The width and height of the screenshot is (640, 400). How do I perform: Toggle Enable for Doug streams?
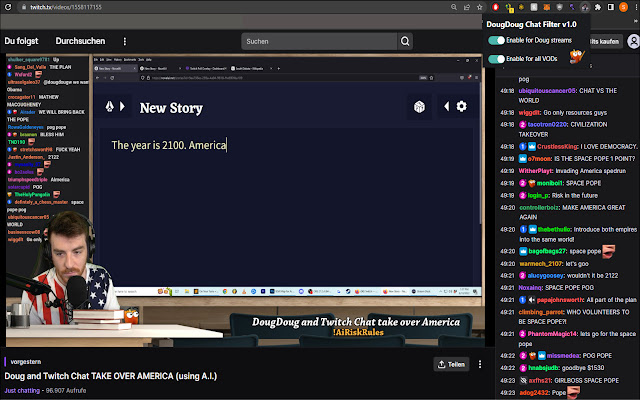point(496,40)
